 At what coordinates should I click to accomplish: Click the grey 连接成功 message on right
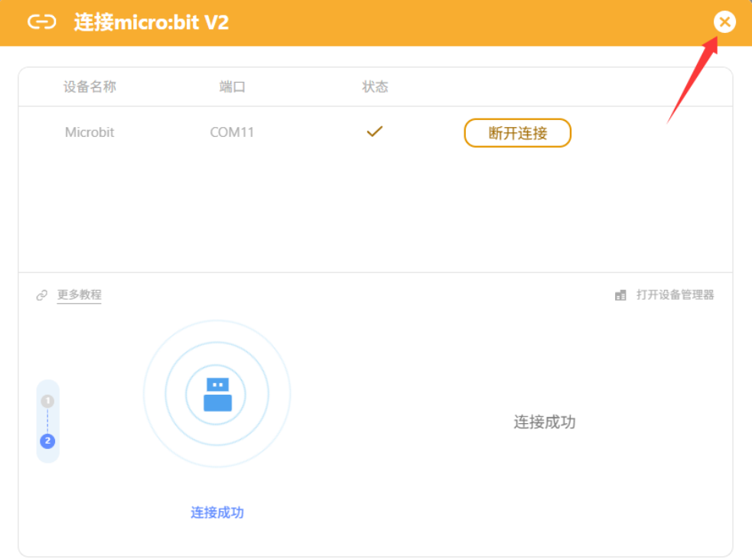(544, 422)
